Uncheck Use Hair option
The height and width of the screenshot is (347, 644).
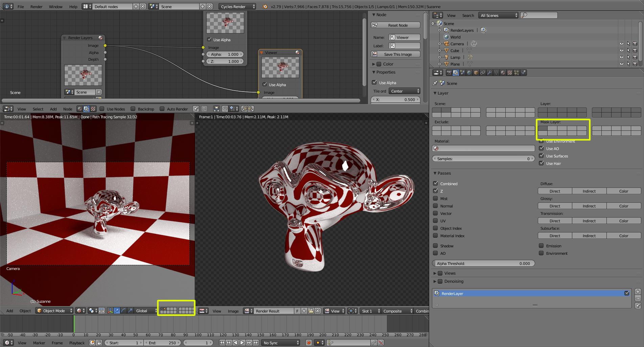tap(541, 163)
